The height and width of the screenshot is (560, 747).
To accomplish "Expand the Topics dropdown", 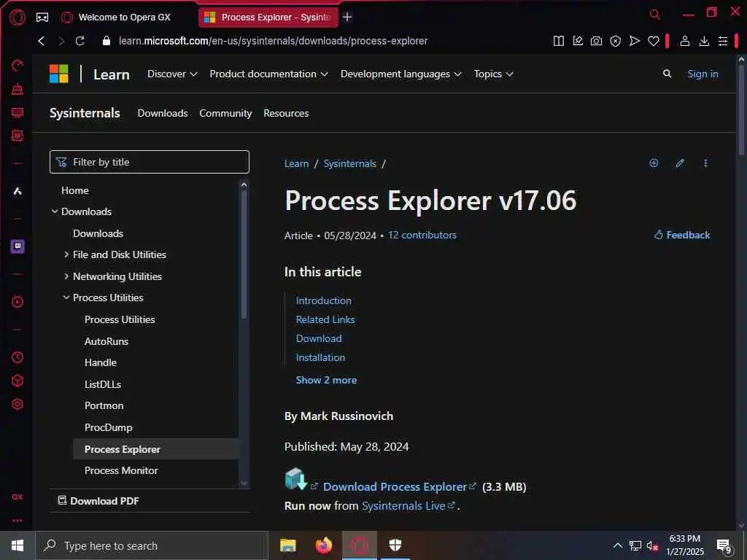I will click(493, 74).
